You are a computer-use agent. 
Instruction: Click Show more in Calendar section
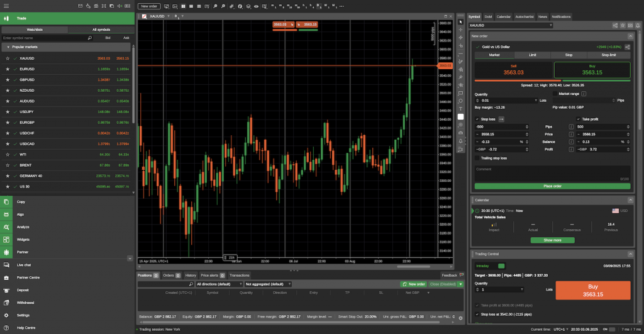(552, 240)
